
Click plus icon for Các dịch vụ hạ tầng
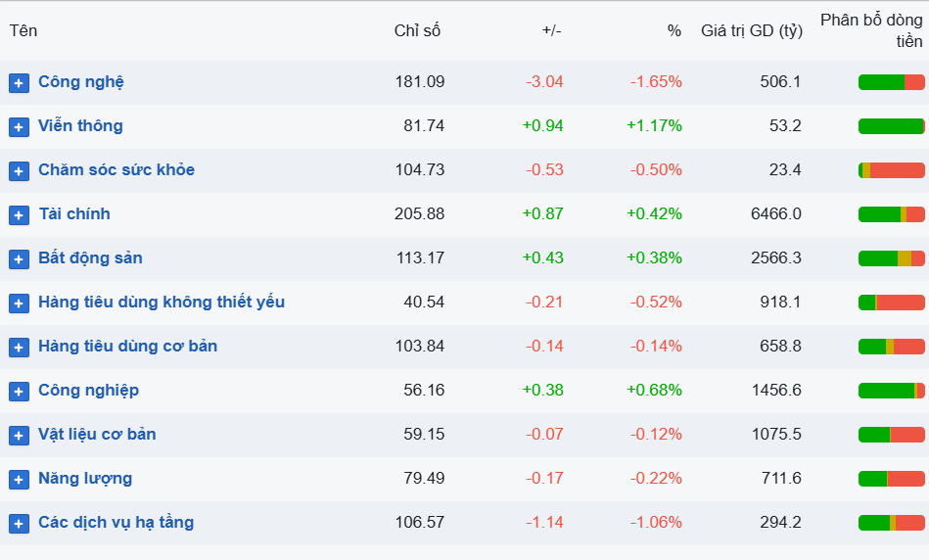pyautogui.click(x=19, y=524)
